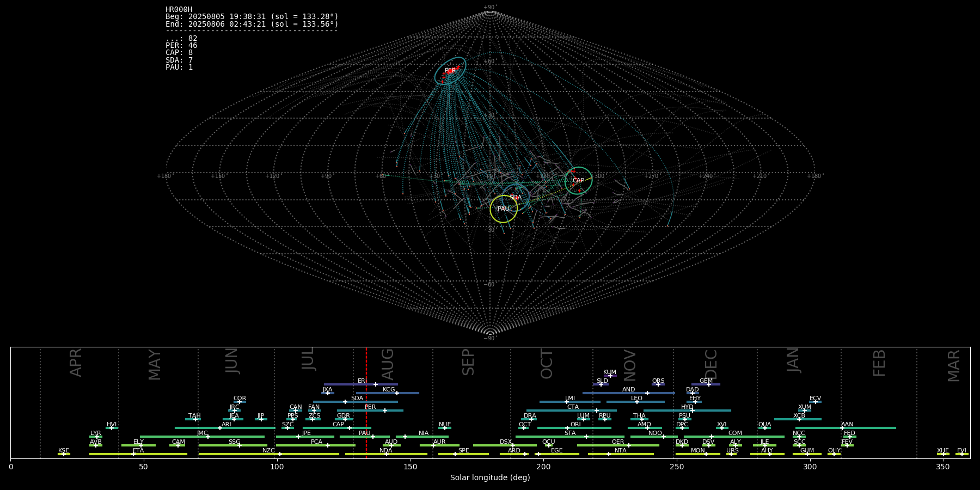Select the 'SDA: 7' count entry

(179, 60)
